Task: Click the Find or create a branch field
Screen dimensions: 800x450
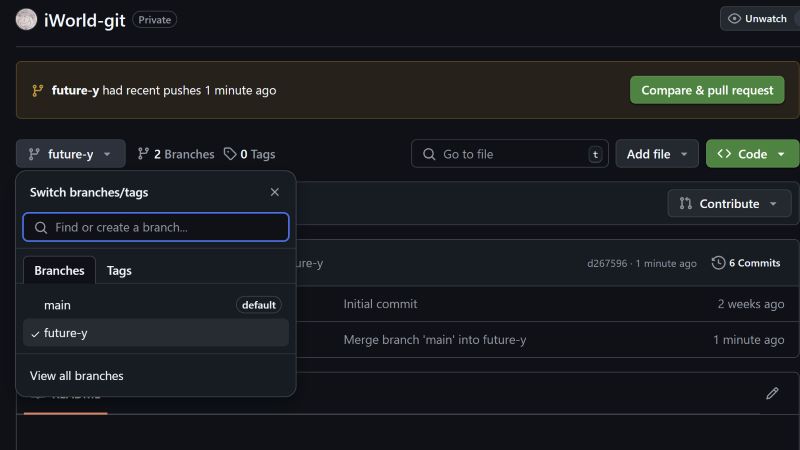Action: click(156, 227)
